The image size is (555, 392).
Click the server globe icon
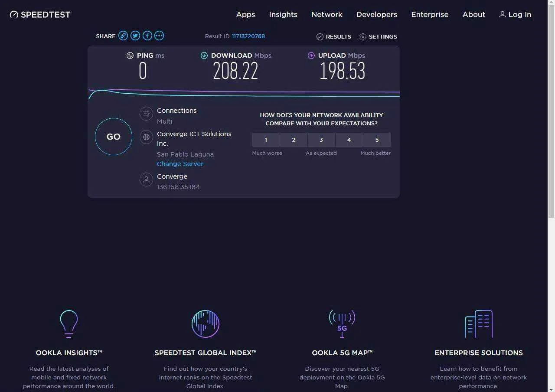click(x=146, y=137)
